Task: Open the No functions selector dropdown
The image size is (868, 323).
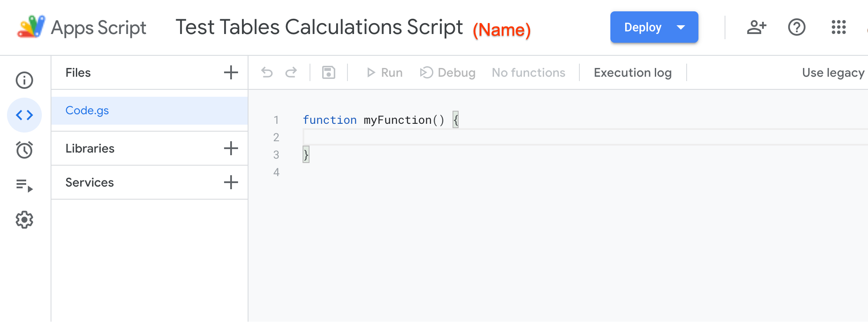Action: tap(528, 72)
